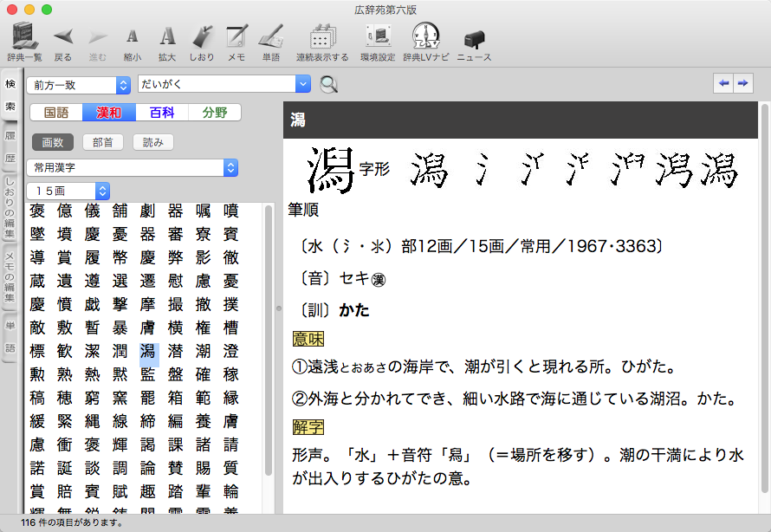Select kanji 輝 in the list
771x532 pixels.
[120, 445]
